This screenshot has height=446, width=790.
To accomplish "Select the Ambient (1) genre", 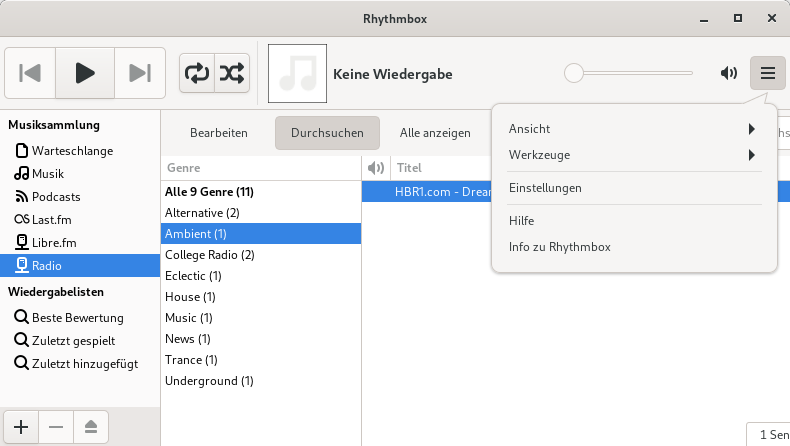I will pyautogui.click(x=261, y=234).
